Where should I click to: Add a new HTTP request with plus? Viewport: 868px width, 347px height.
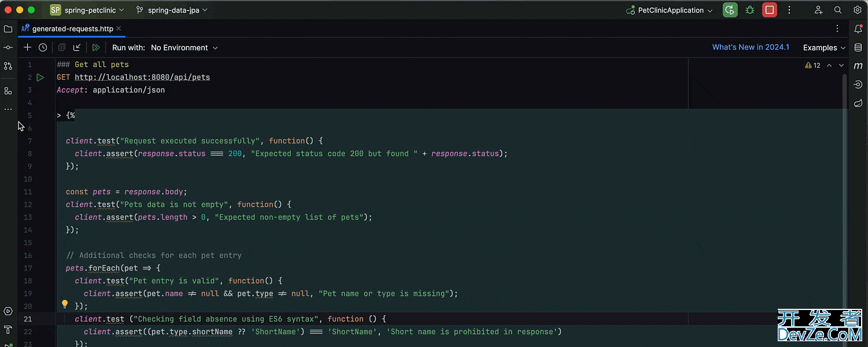click(27, 47)
